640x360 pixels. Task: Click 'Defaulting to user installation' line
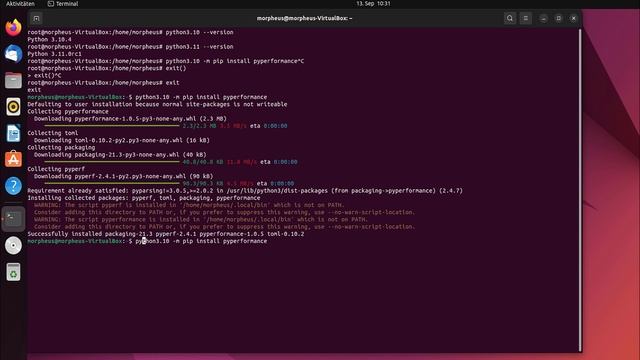pos(157,104)
